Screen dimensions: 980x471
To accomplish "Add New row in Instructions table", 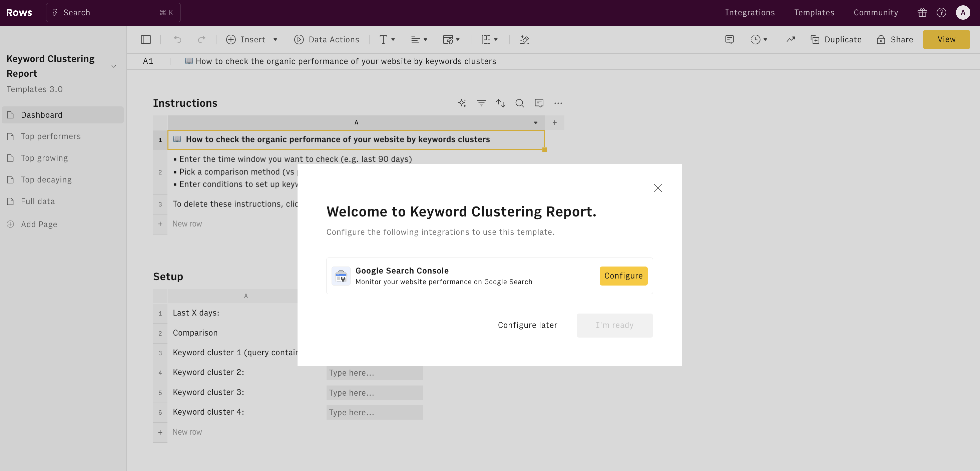I will 187,224.
